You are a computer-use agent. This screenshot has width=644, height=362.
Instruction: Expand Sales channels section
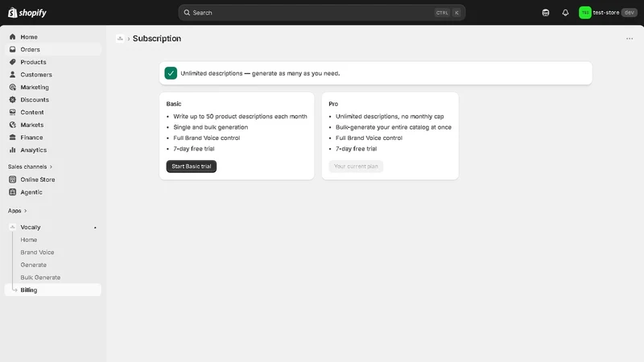coord(30,167)
